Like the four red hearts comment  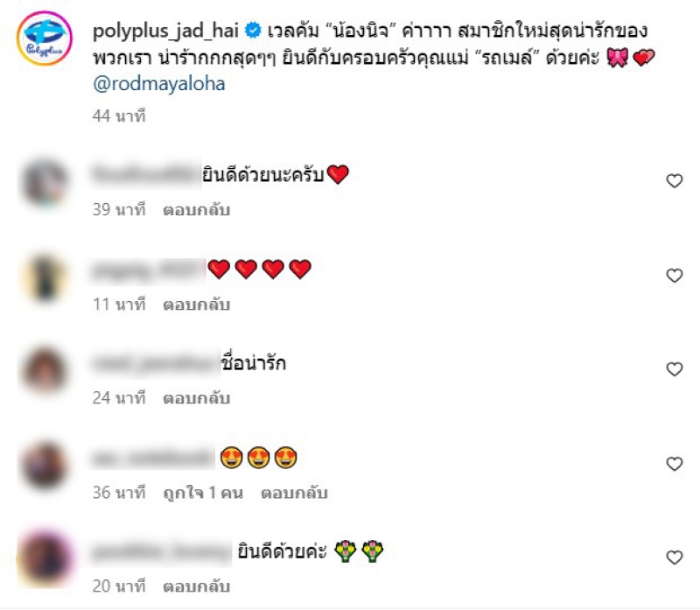(x=674, y=276)
